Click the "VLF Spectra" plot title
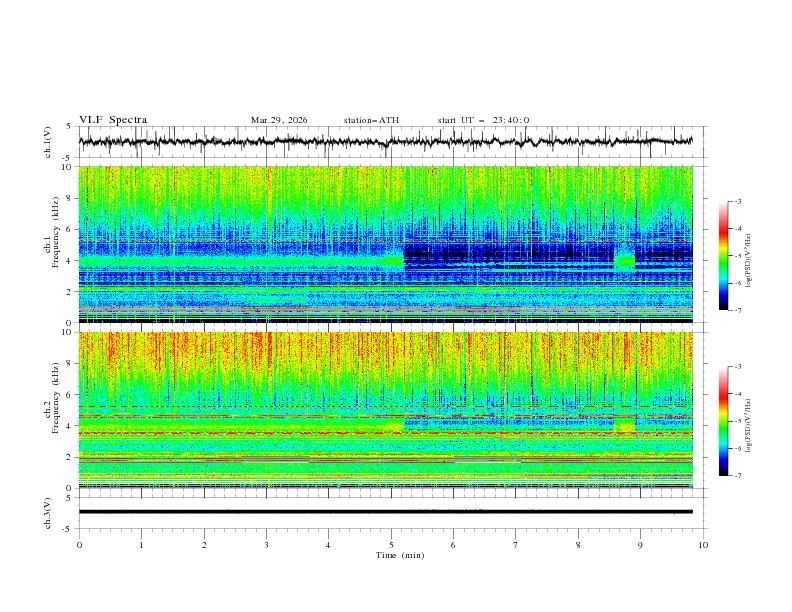The height and width of the screenshot is (612, 792). click(113, 120)
